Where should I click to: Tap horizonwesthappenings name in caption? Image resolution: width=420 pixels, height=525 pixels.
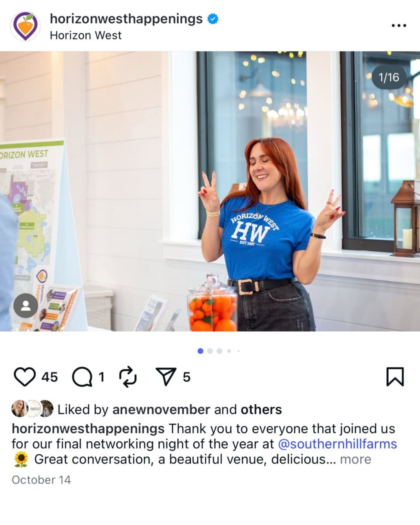coord(88,428)
